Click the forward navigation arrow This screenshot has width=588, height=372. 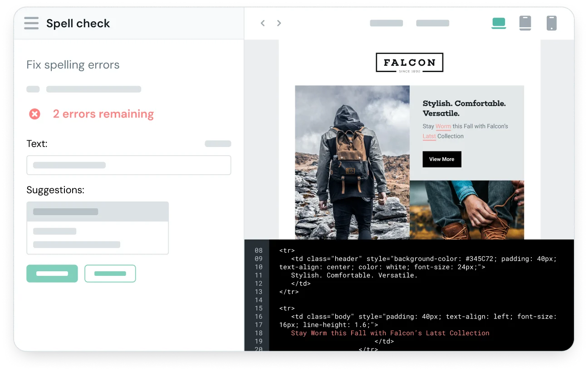[x=279, y=23]
